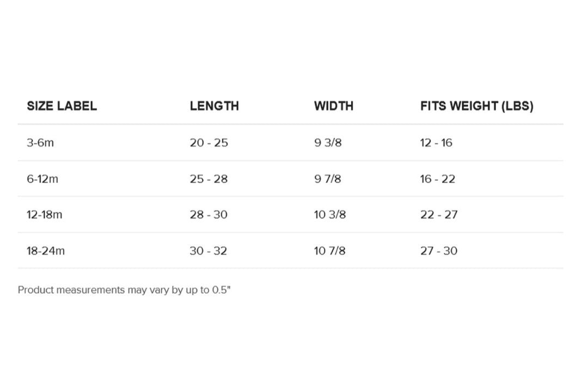Pick the 10 7/8 width value
This screenshot has width=588, height=371.
click(x=329, y=251)
